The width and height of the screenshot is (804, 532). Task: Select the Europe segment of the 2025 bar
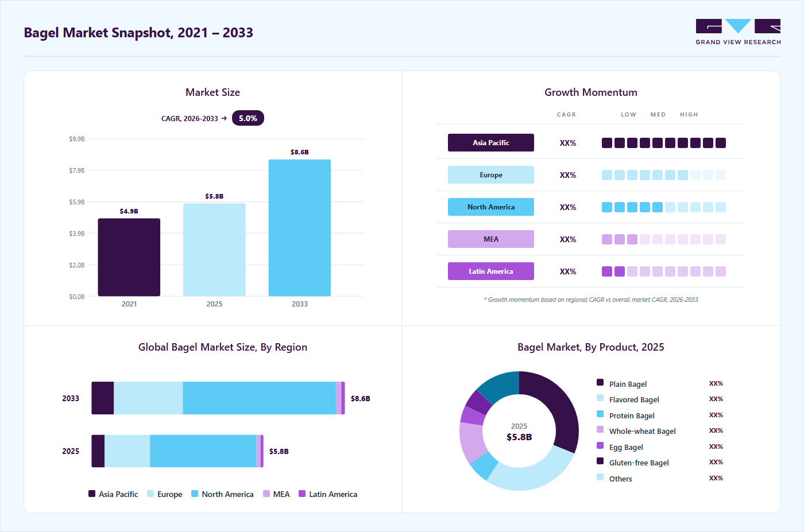pos(127,451)
